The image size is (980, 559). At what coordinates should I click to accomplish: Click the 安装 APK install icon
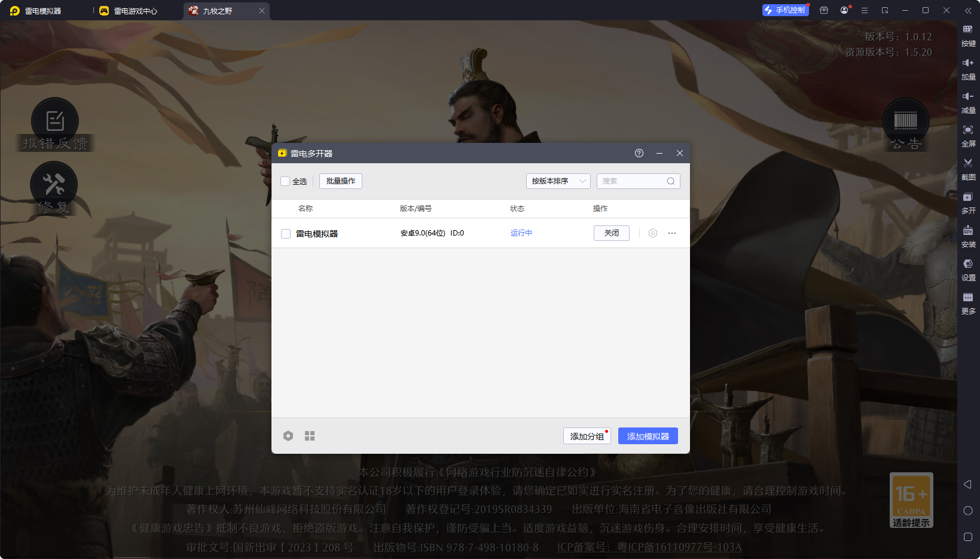pos(967,231)
